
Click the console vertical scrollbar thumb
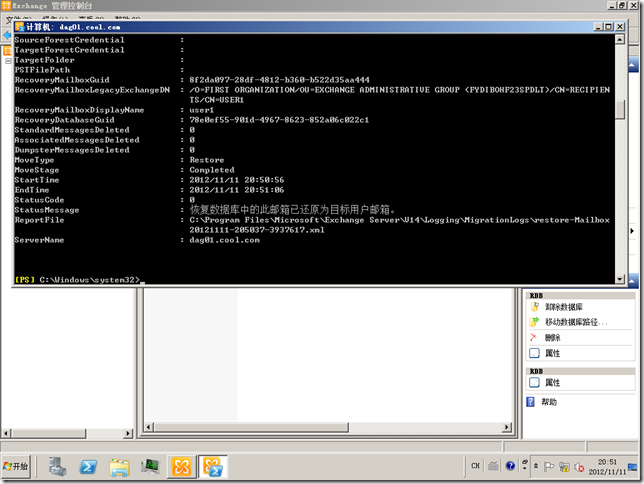(x=620, y=109)
